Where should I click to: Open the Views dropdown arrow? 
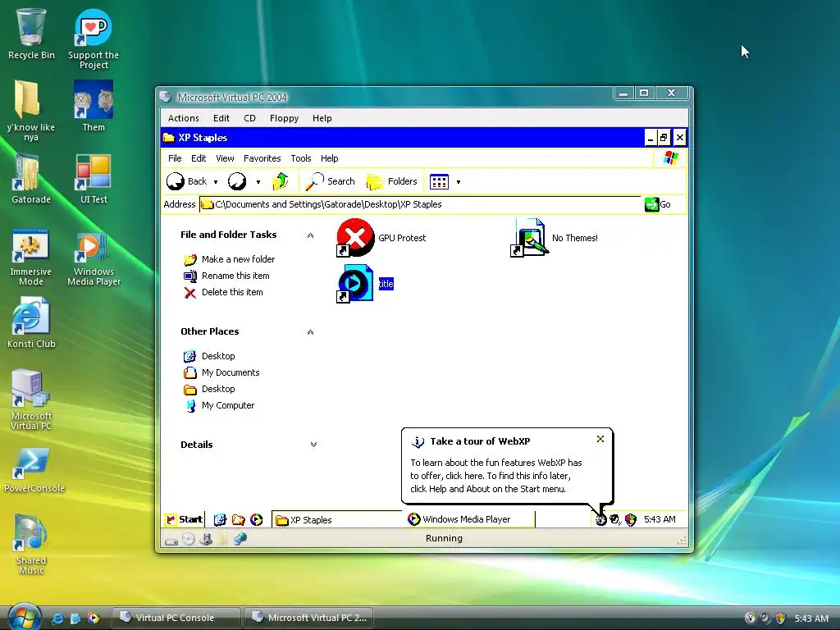tap(459, 182)
